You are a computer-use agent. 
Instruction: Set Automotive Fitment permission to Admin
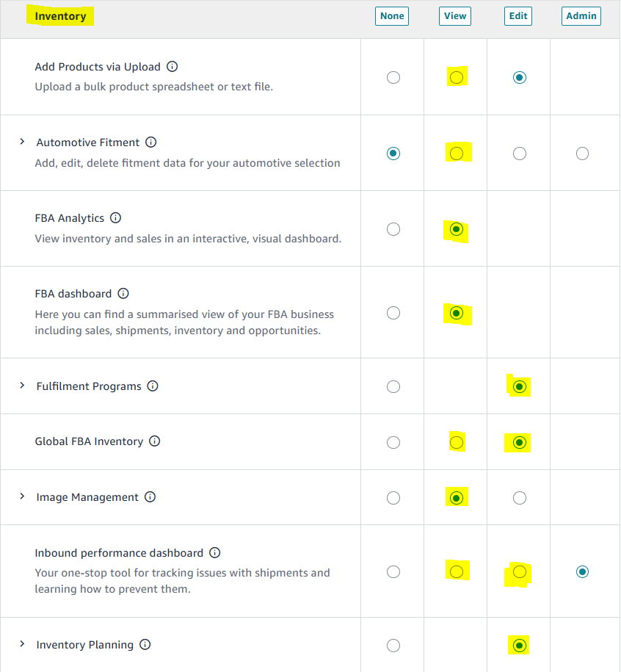tap(582, 153)
